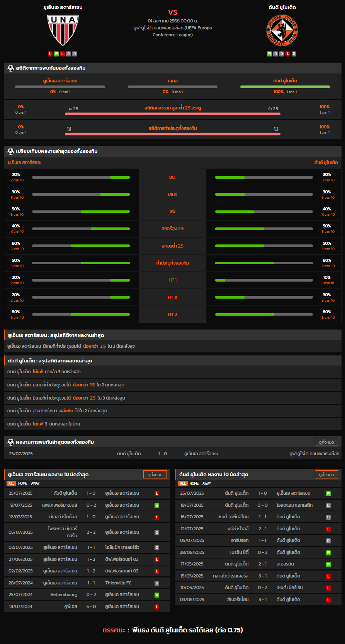
Task: Click D badge on UNA row dated 02/07/2025
Action: point(157,548)
